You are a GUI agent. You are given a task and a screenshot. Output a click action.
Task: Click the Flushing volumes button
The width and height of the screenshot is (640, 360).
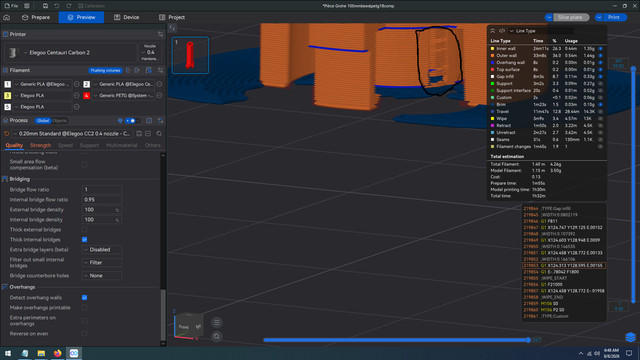point(105,70)
